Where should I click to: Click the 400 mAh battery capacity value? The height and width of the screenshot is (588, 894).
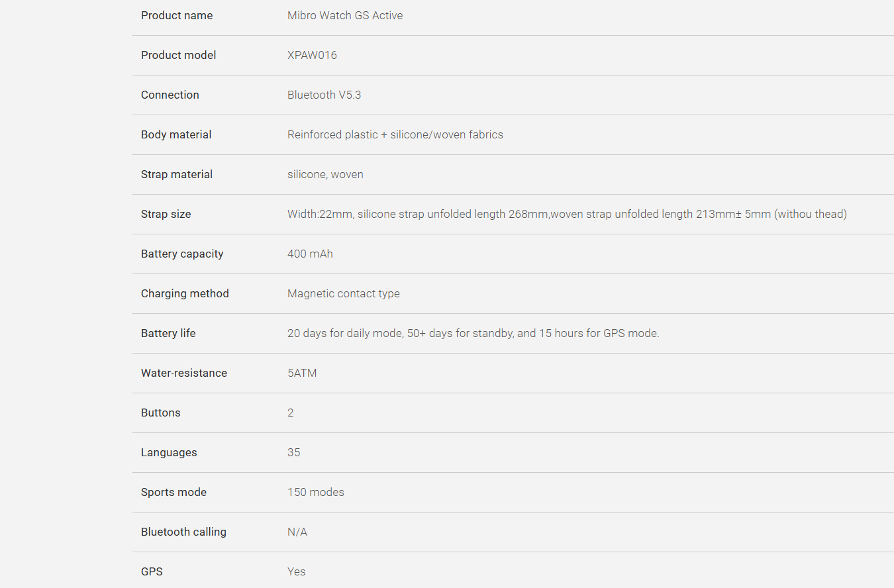[310, 254]
